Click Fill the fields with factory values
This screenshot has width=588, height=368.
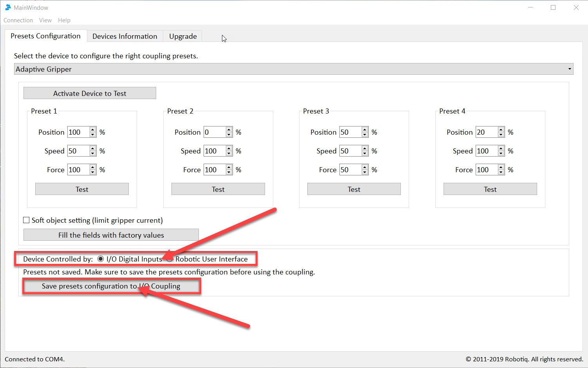(x=111, y=235)
